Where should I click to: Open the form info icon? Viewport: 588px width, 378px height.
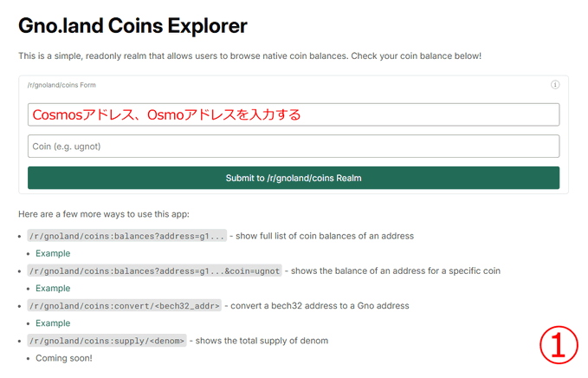click(554, 85)
